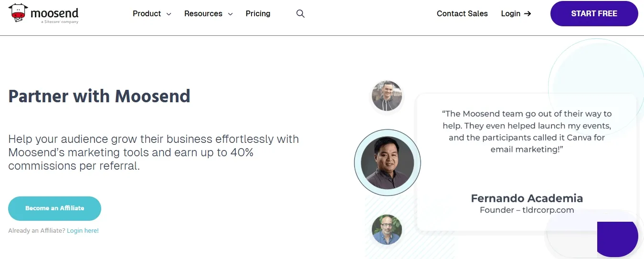Screen dimensions: 644x259
Task: Click the 40% commissions description paragraph
Action: pos(154,153)
